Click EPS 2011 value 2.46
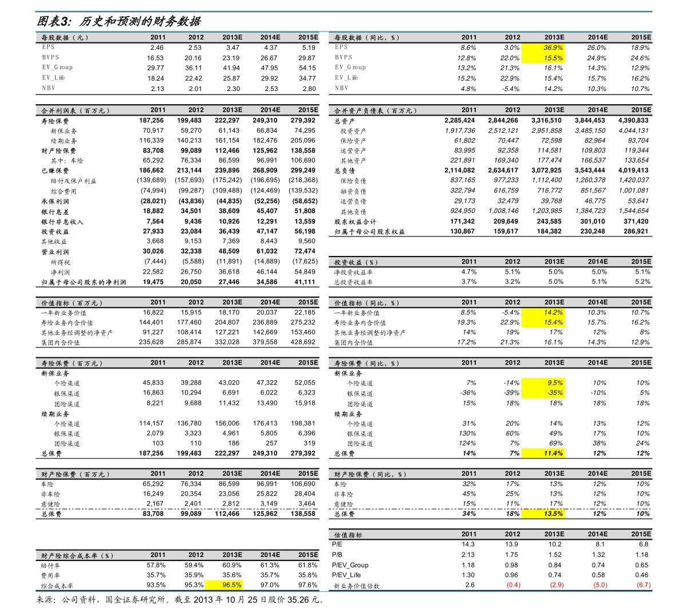 (157, 48)
